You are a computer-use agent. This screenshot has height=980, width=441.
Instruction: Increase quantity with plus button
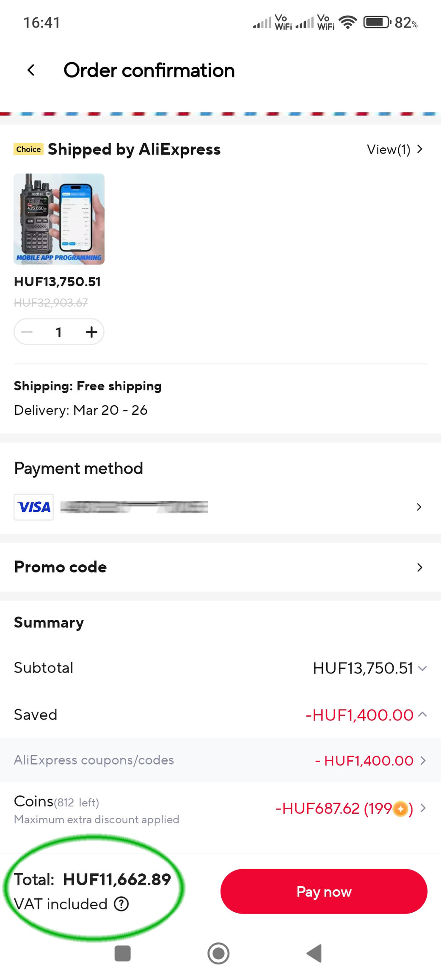[91, 332]
